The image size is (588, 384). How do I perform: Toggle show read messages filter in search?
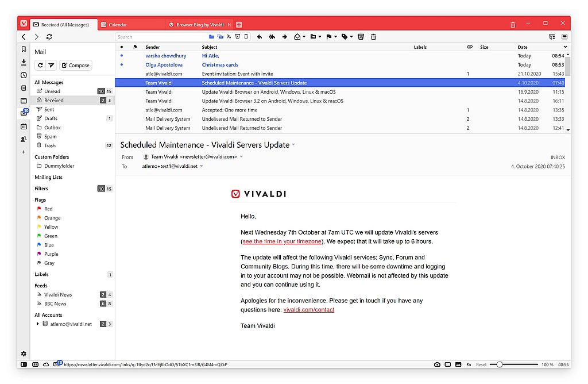pos(220,37)
